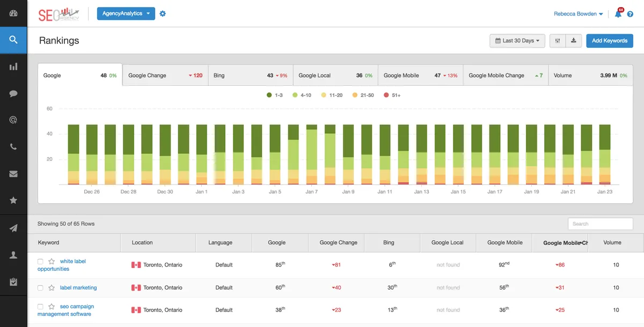Open the chat bubble icon in sidebar
This screenshot has height=327, width=644.
click(x=13, y=93)
